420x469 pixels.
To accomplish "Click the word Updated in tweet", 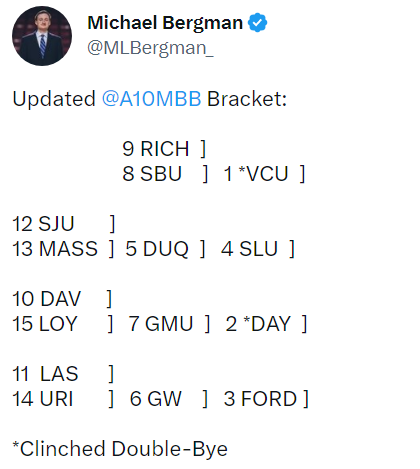I will [54, 99].
